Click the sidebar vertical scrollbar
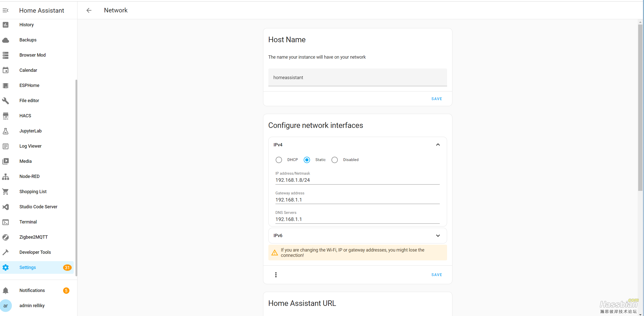Viewport: 644px width, 316px height. tap(76, 178)
